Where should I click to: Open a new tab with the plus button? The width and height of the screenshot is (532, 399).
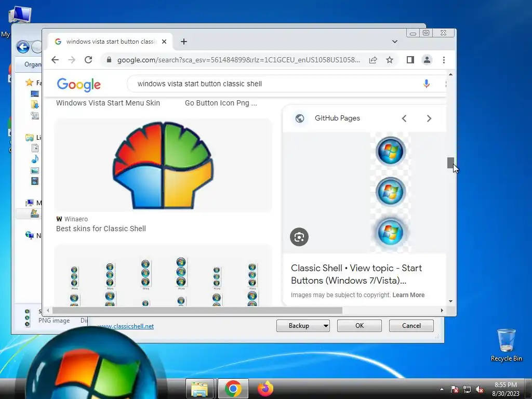coord(184,42)
